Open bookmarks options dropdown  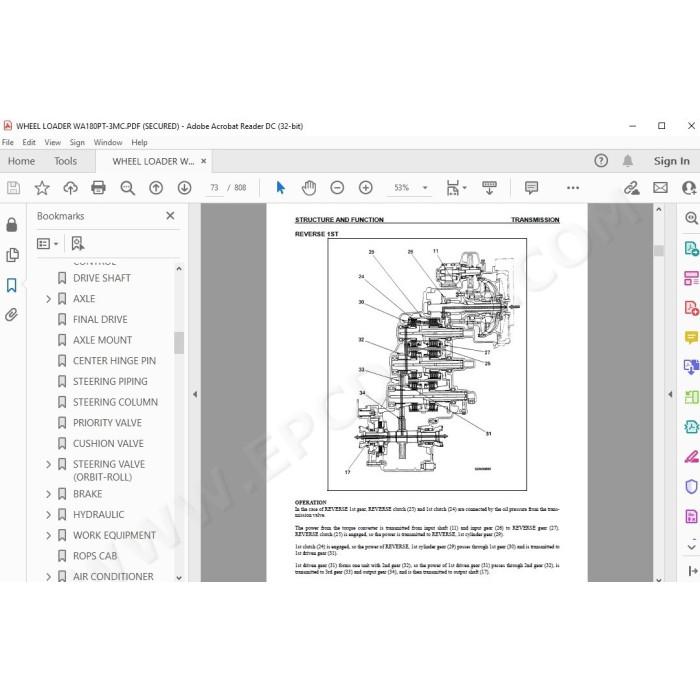pyautogui.click(x=47, y=244)
